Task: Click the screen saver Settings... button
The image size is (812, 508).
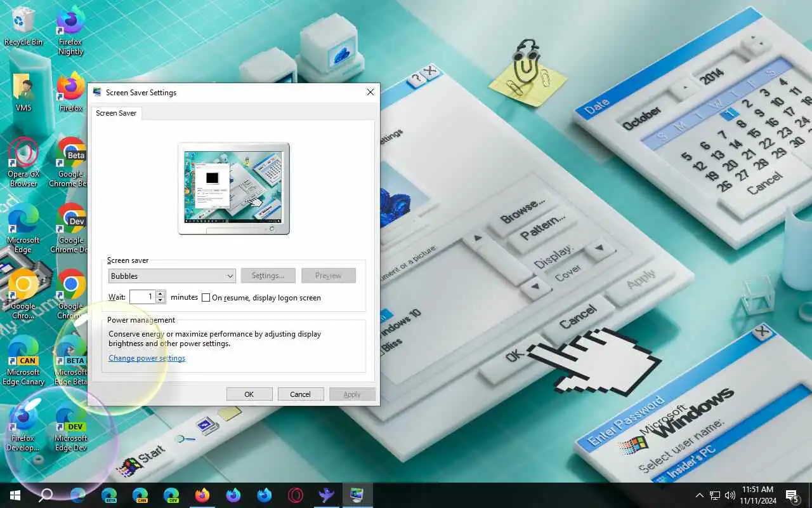Action: coord(268,276)
